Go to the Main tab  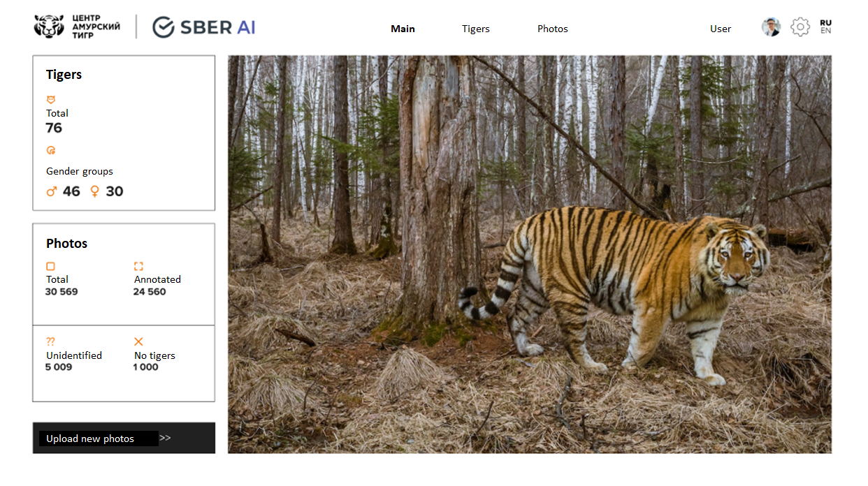pyautogui.click(x=403, y=29)
